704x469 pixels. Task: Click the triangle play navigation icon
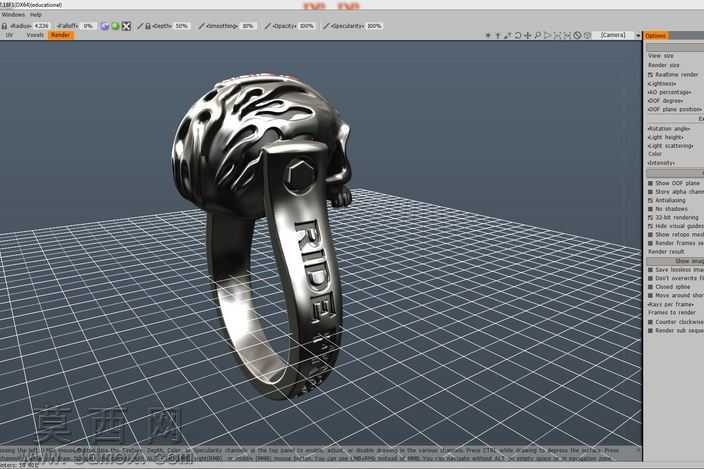(547, 35)
